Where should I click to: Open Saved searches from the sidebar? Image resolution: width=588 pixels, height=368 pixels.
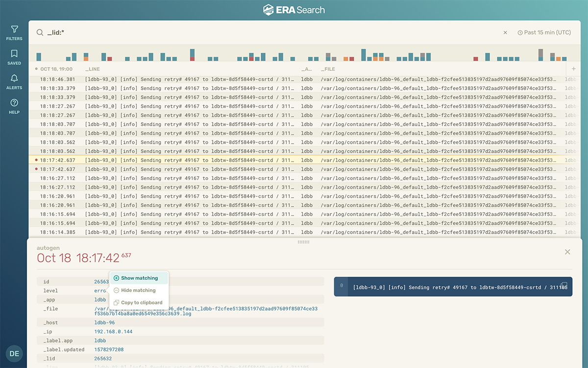pyautogui.click(x=14, y=57)
